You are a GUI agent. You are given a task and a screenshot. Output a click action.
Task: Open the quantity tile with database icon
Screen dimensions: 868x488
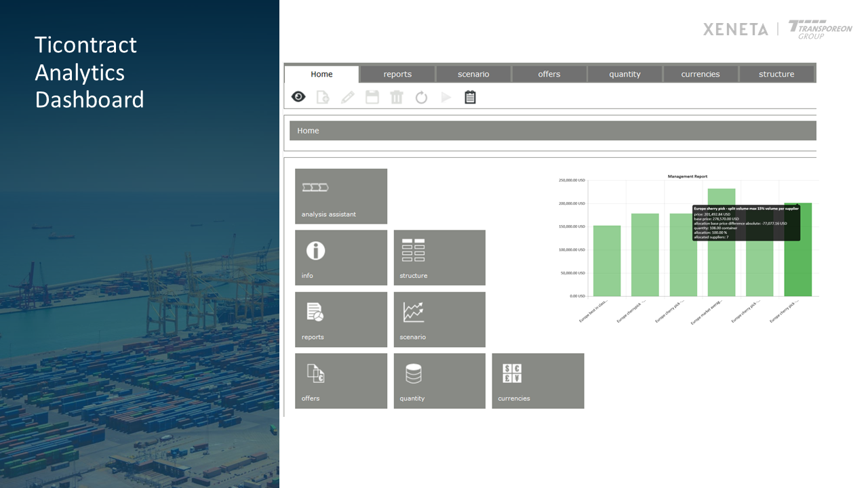point(439,381)
